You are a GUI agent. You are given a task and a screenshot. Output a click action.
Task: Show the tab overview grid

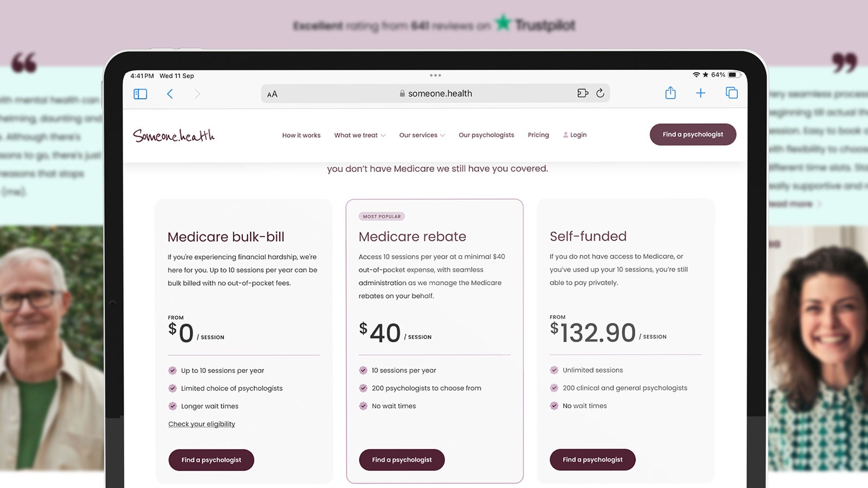click(731, 93)
